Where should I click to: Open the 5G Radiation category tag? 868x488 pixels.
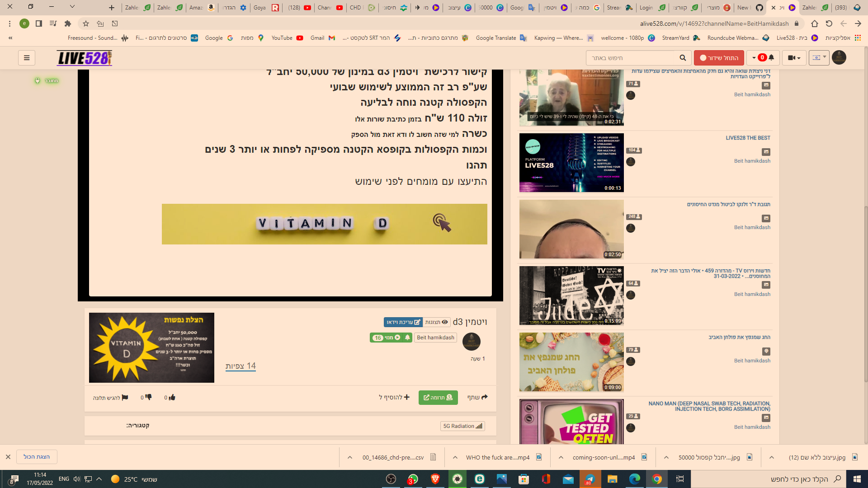click(462, 426)
